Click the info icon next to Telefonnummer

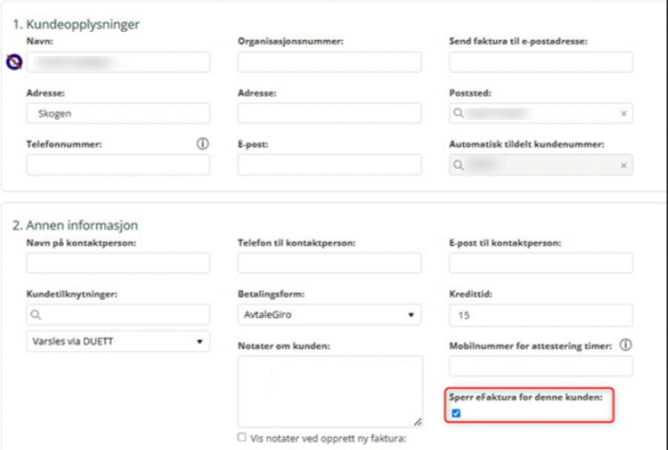pyautogui.click(x=202, y=144)
